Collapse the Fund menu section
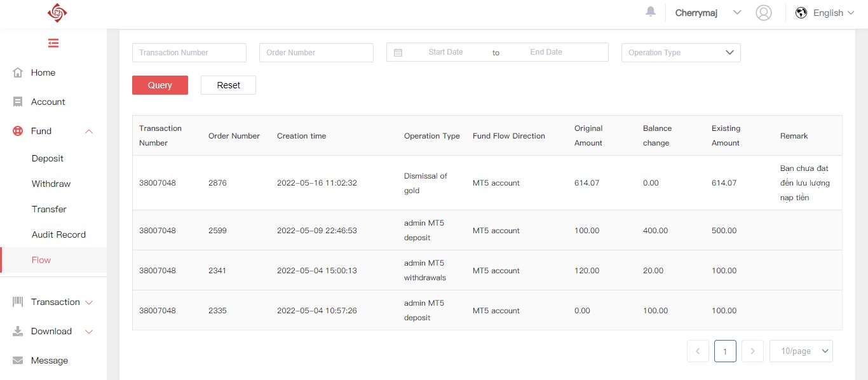Screen dimensions: 868x380 tap(53, 131)
